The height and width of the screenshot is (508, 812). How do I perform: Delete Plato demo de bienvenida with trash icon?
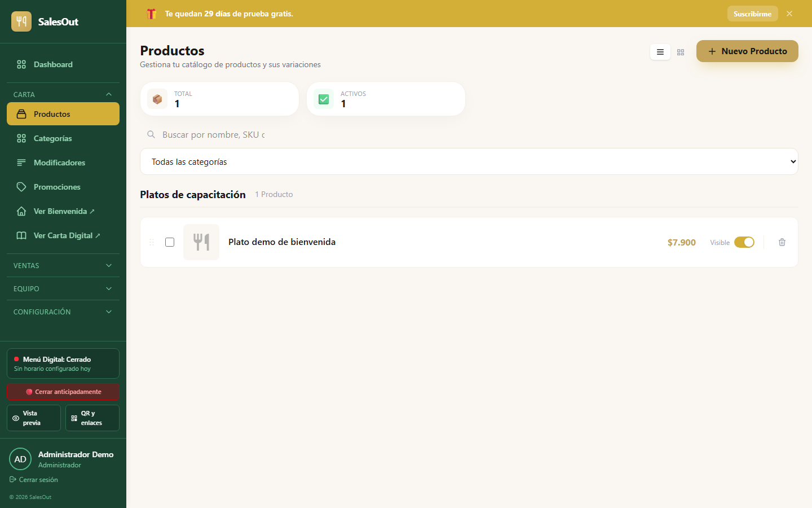pos(782,242)
